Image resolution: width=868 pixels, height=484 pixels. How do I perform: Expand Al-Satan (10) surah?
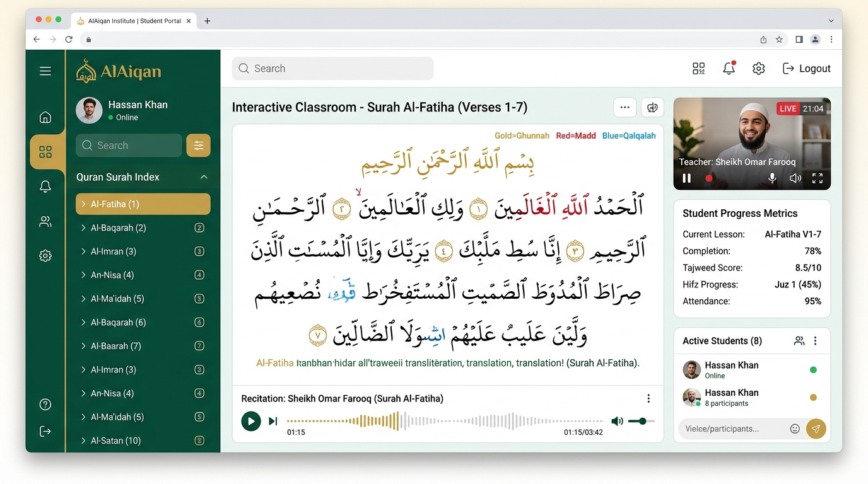[x=143, y=441]
